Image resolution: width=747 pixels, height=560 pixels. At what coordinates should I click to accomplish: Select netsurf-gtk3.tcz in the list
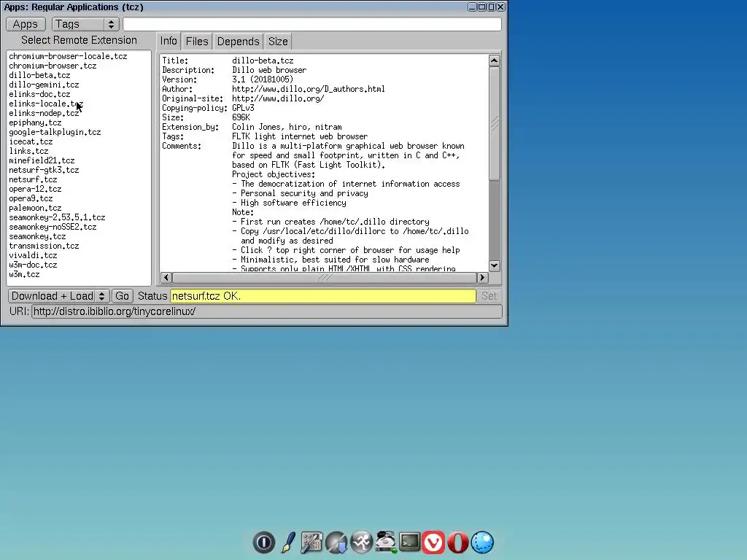(79, 170)
